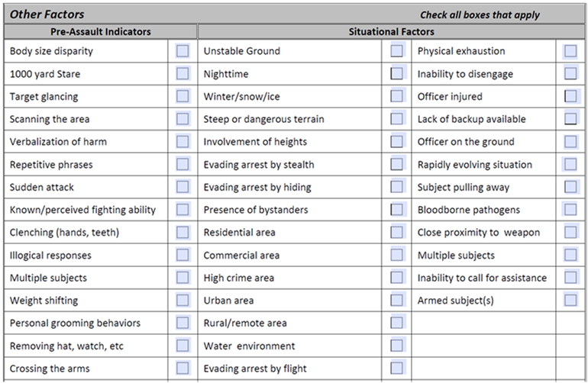Tick the Winter/snow/ice checkbox

pyautogui.click(x=397, y=96)
